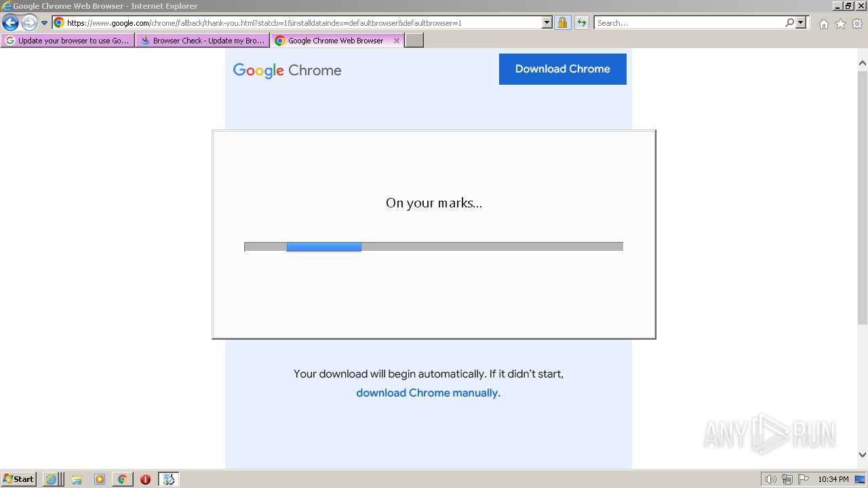Open the Tools gear icon
Viewport: 868px width, 488px height.
click(x=857, y=24)
